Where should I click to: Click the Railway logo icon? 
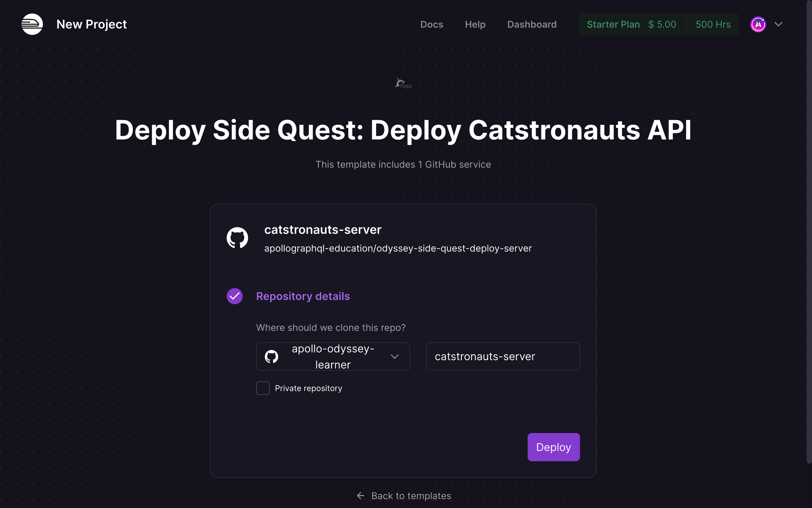pyautogui.click(x=32, y=24)
